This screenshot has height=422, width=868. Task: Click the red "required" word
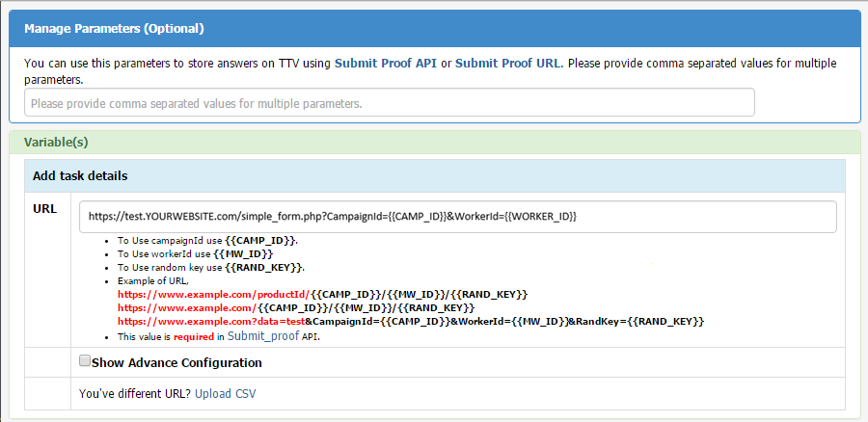click(192, 337)
